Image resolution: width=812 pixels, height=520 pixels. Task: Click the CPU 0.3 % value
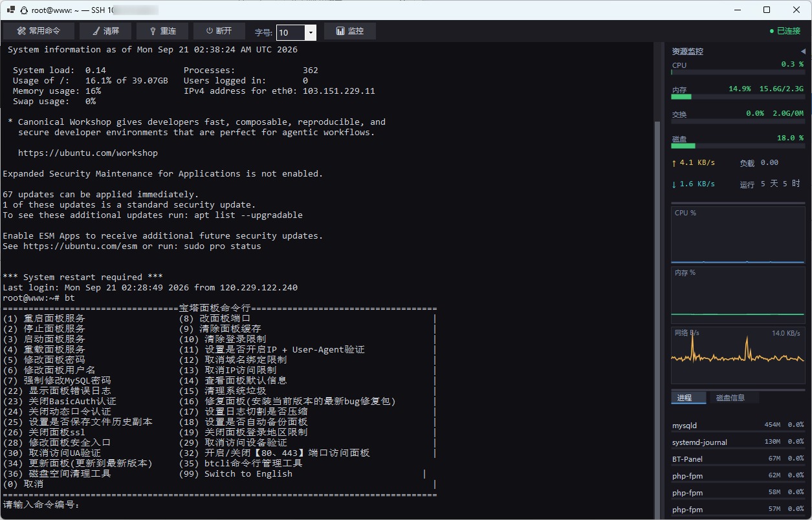792,65
